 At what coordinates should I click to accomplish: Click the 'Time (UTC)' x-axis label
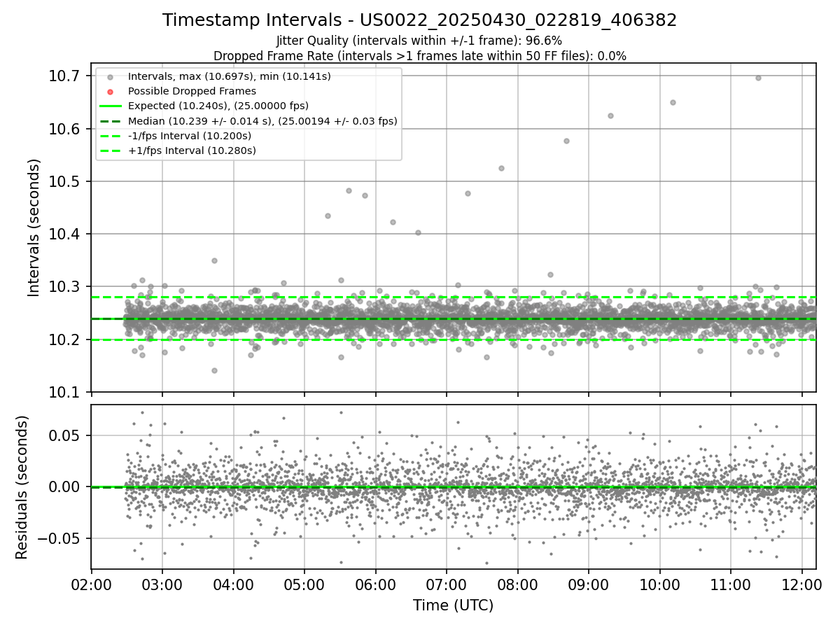click(453, 605)
